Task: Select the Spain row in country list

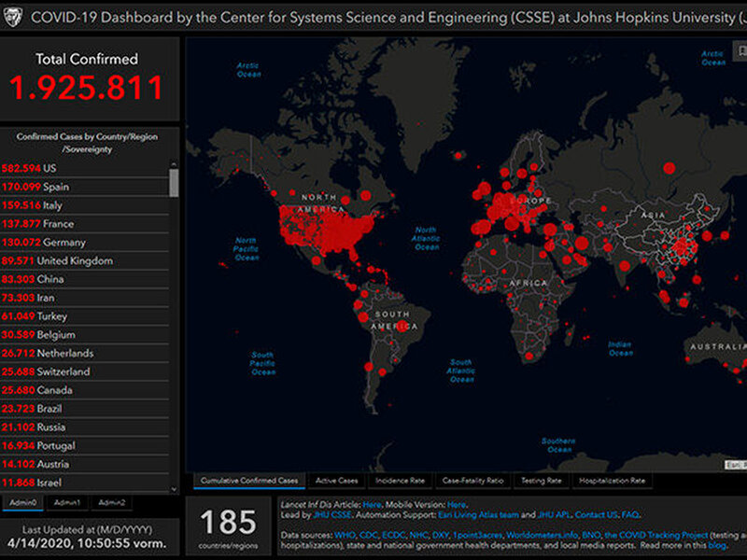Action: pos(85,187)
